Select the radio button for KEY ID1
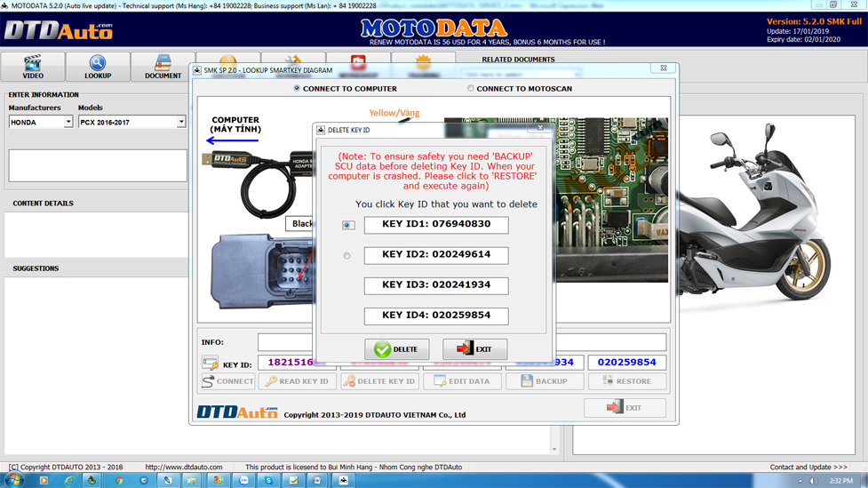This screenshot has width=868, height=488. (x=347, y=225)
